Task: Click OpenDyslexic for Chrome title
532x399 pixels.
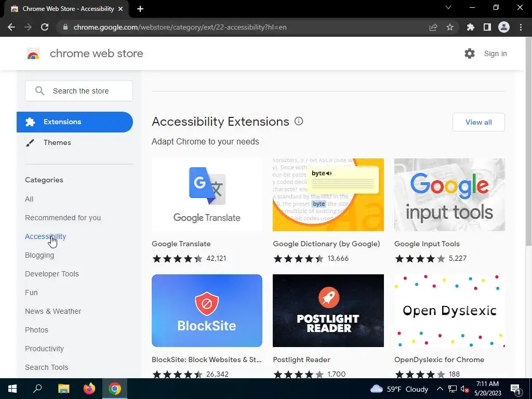Action: click(439, 360)
